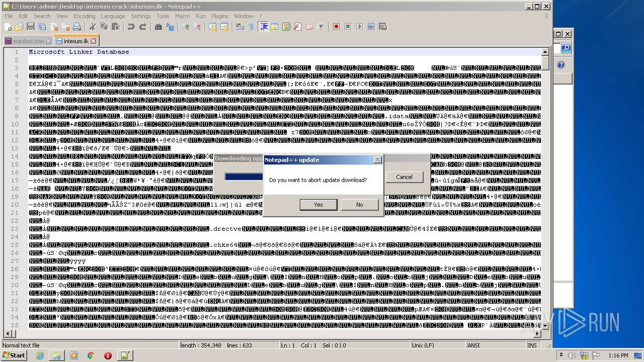Viewport: 644px width, 362px height.
Task: Click the Open file toolbar icon
Action: click(x=19, y=27)
